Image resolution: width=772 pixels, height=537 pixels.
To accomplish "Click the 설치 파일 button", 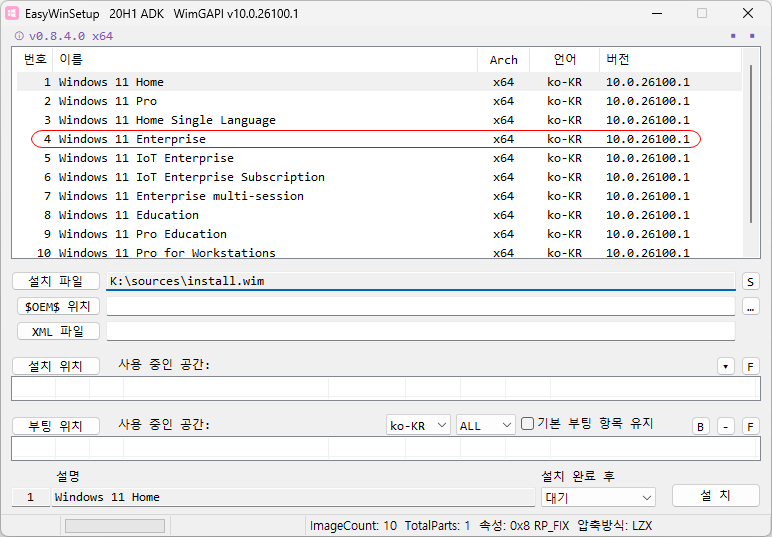I will [56, 281].
